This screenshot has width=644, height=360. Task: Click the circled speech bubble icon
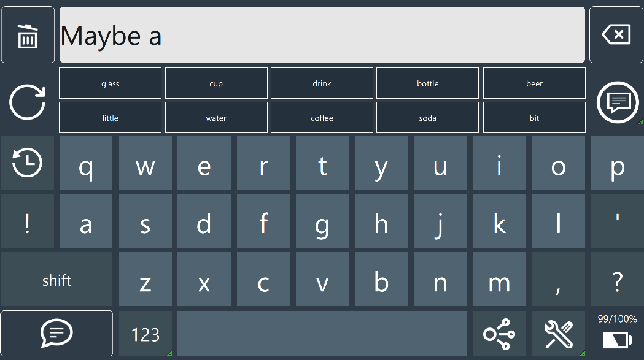point(616,102)
